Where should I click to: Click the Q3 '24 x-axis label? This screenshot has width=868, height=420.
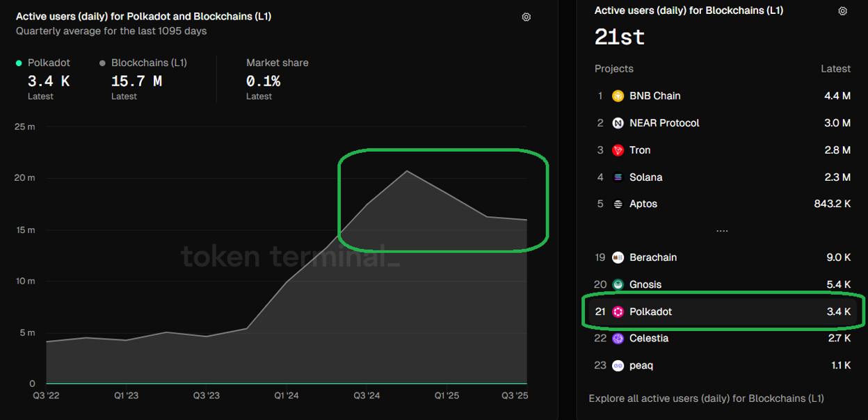pyautogui.click(x=367, y=396)
